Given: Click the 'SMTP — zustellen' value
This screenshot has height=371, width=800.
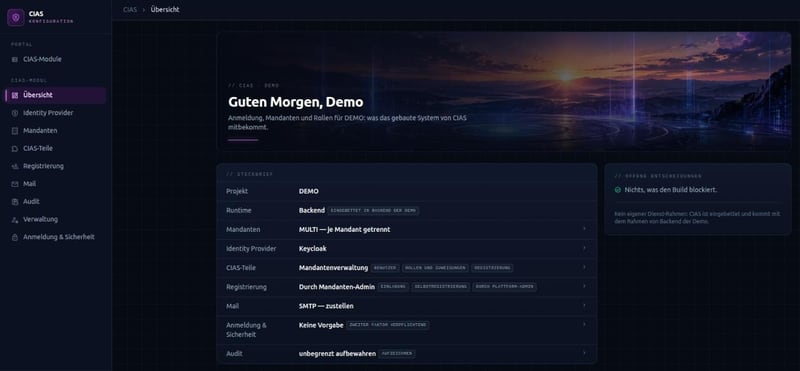Looking at the screenshot, I should [x=326, y=306].
